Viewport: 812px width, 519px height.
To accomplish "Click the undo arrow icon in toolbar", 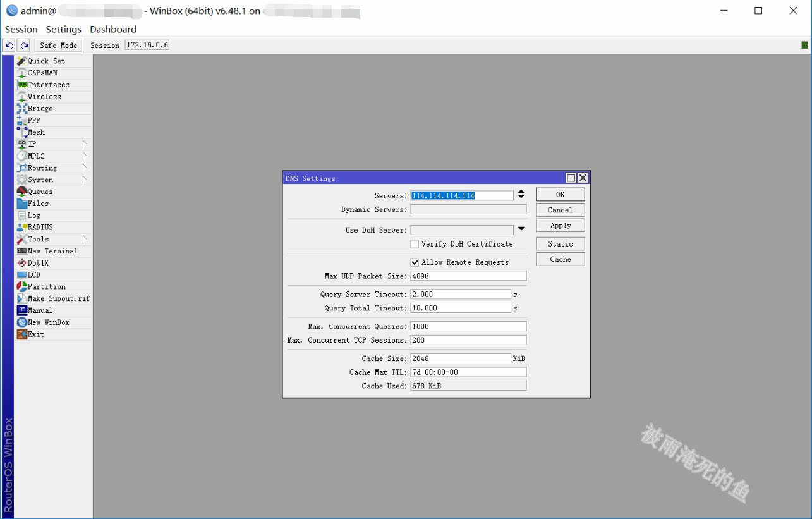I will [x=9, y=46].
